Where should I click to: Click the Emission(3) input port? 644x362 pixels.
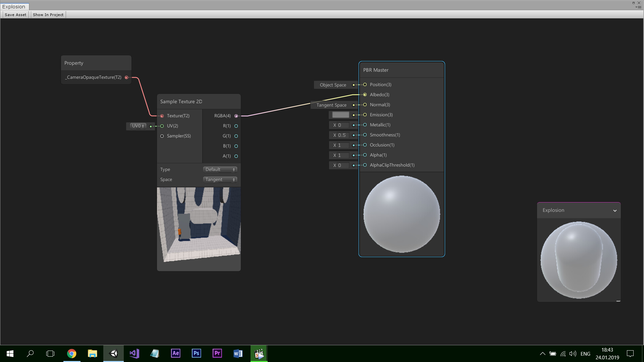coord(365,115)
